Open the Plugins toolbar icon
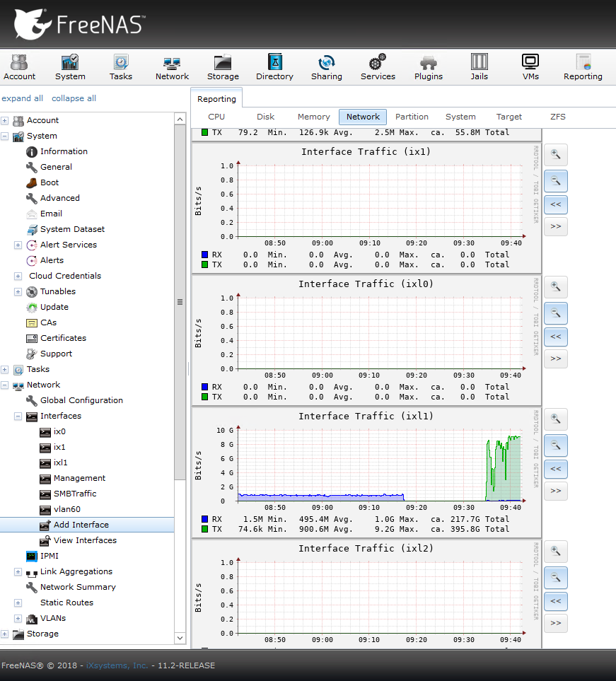This screenshot has height=681, width=616. pos(429,67)
